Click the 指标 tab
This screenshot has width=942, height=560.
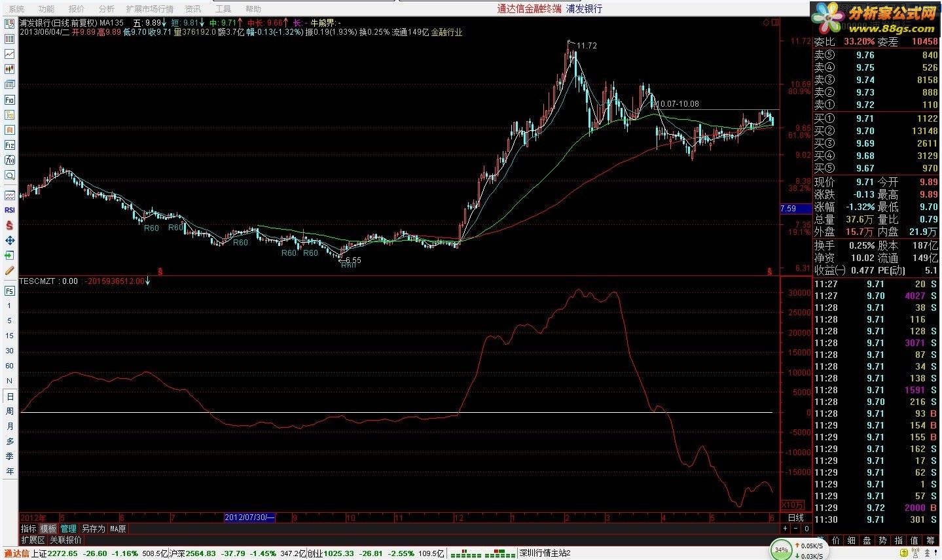[x=29, y=529]
